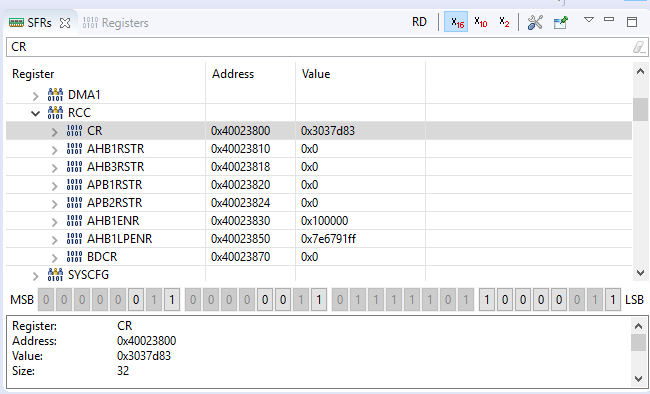Switch to the Registers tab
650x394 pixels.
[116, 23]
